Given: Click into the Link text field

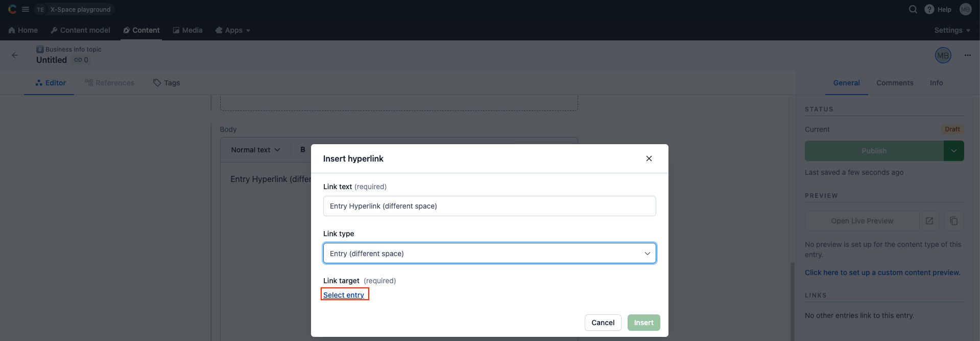Looking at the screenshot, I should 489,206.
